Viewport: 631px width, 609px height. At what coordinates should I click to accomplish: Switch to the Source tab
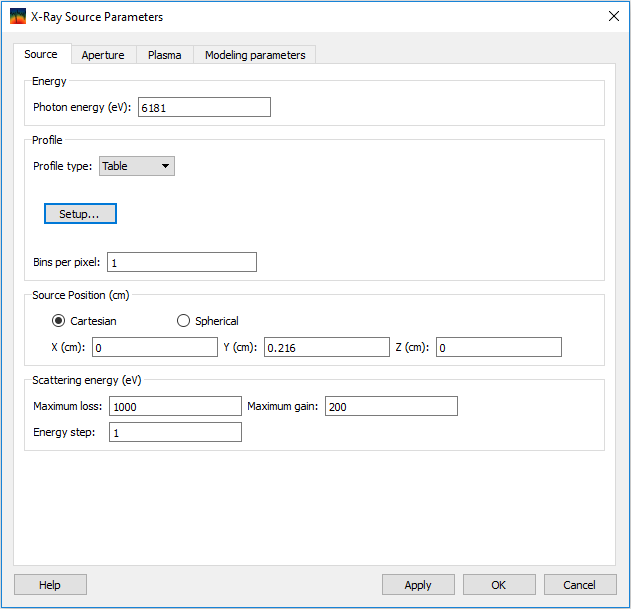pos(41,54)
